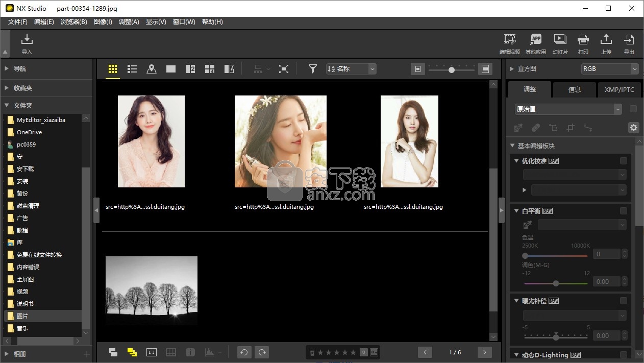The height and width of the screenshot is (363, 644).
Task: Switch to thumbnail list view
Action: point(132,69)
